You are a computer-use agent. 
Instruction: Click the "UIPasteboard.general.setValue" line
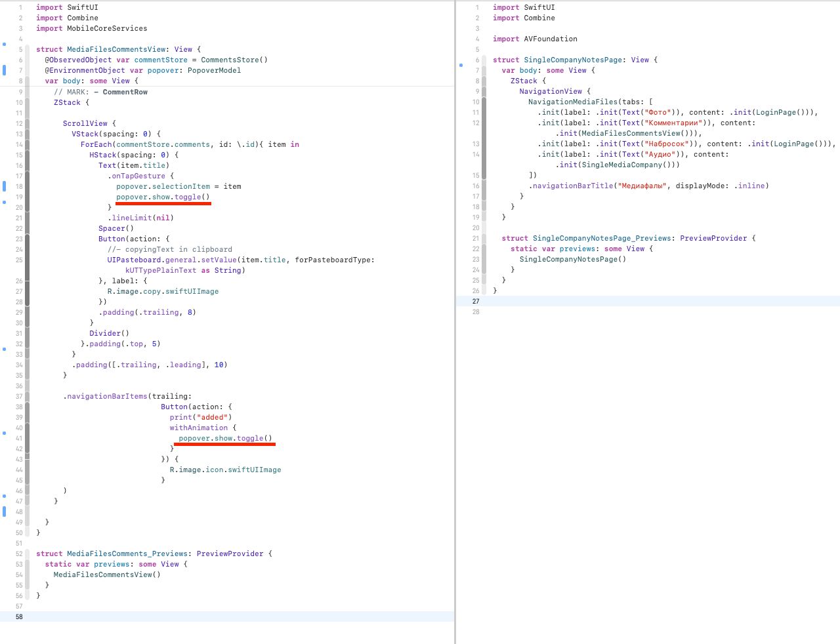pos(241,260)
